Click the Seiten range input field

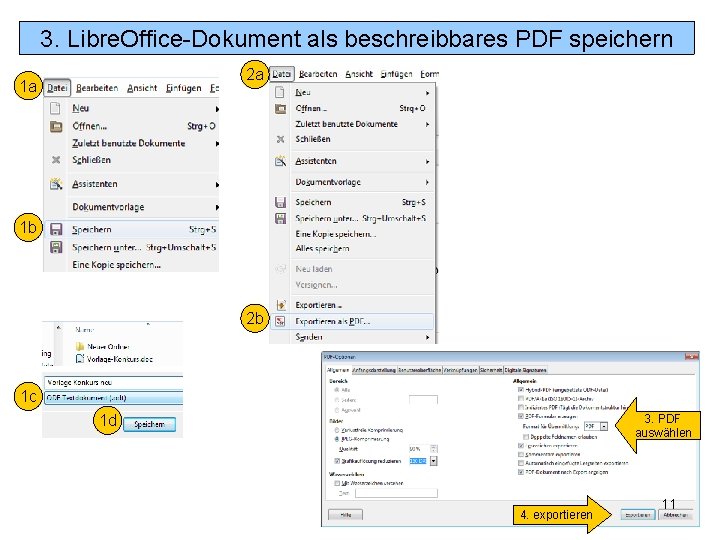[x=423, y=400]
